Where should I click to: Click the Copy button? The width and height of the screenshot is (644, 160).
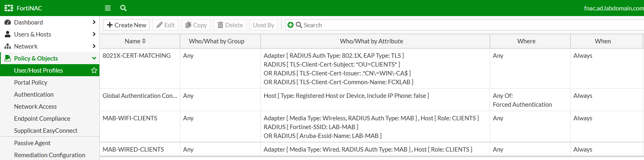[x=196, y=25]
